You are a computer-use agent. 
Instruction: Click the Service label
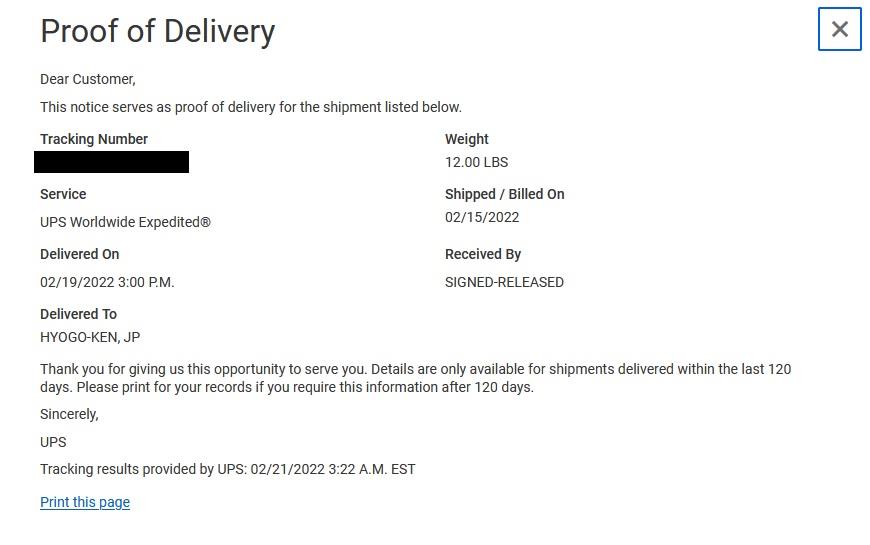point(63,194)
